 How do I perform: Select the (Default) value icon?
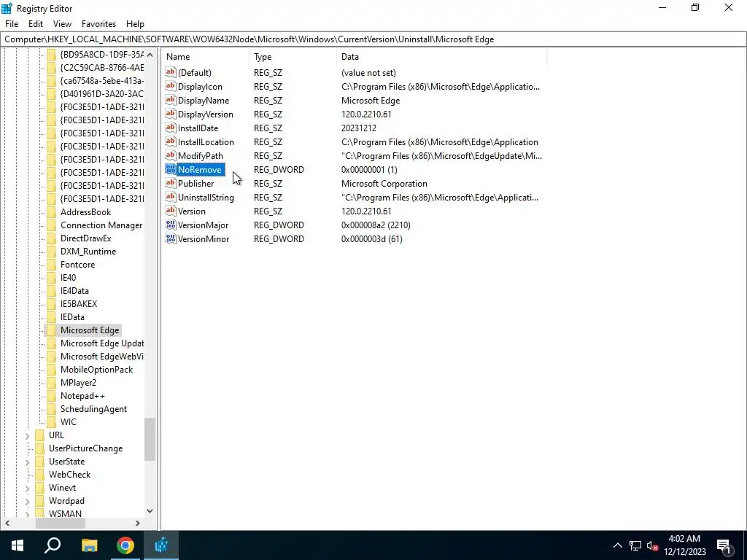[171, 72]
